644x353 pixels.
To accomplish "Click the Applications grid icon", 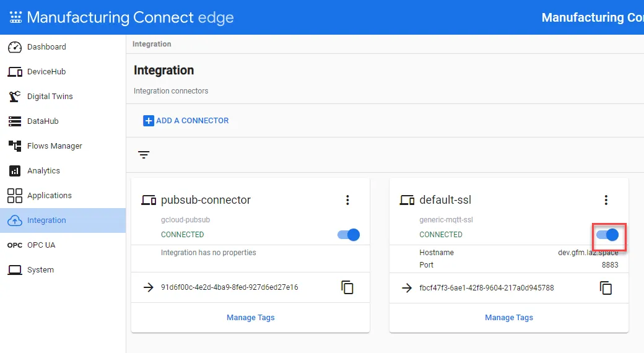I will (x=15, y=196).
